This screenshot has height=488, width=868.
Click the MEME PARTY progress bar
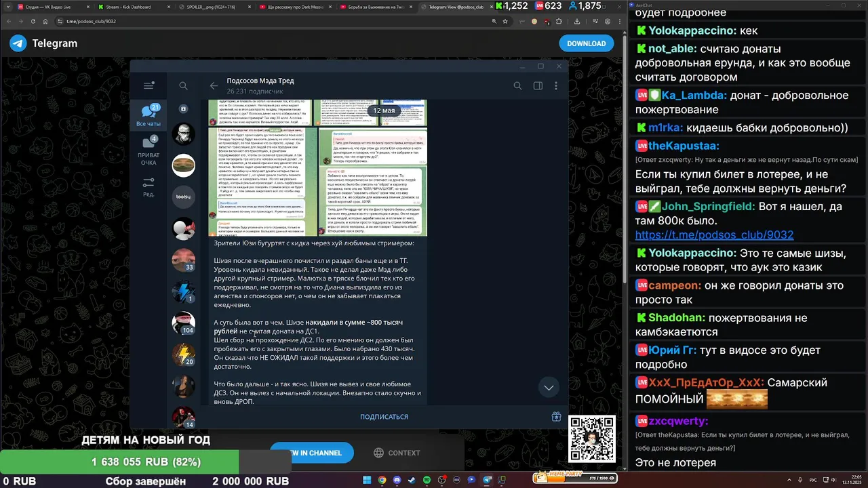(575, 478)
